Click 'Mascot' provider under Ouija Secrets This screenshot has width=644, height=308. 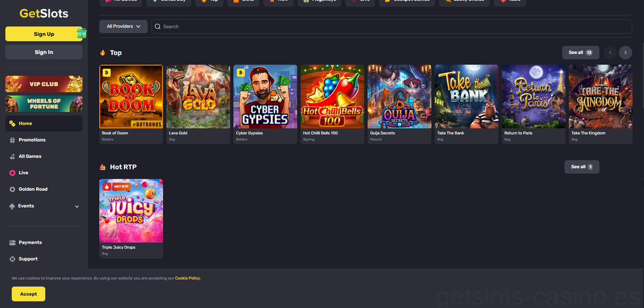376,139
